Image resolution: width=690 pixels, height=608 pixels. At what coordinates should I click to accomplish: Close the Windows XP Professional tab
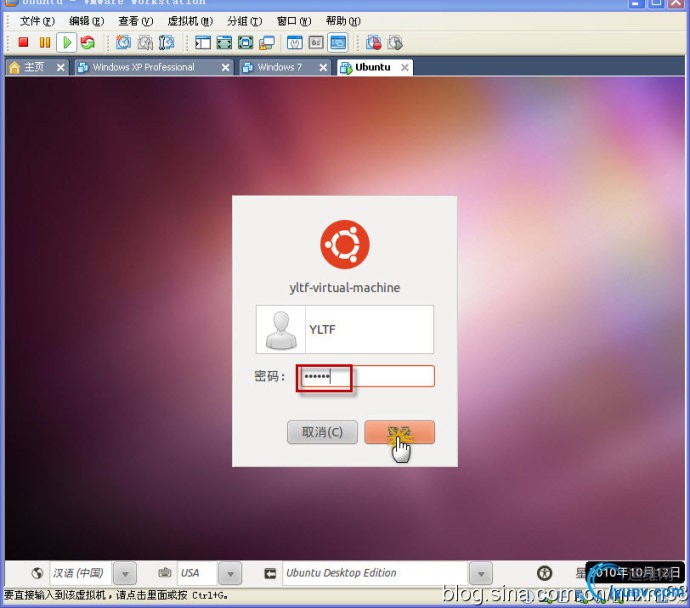pos(225,67)
